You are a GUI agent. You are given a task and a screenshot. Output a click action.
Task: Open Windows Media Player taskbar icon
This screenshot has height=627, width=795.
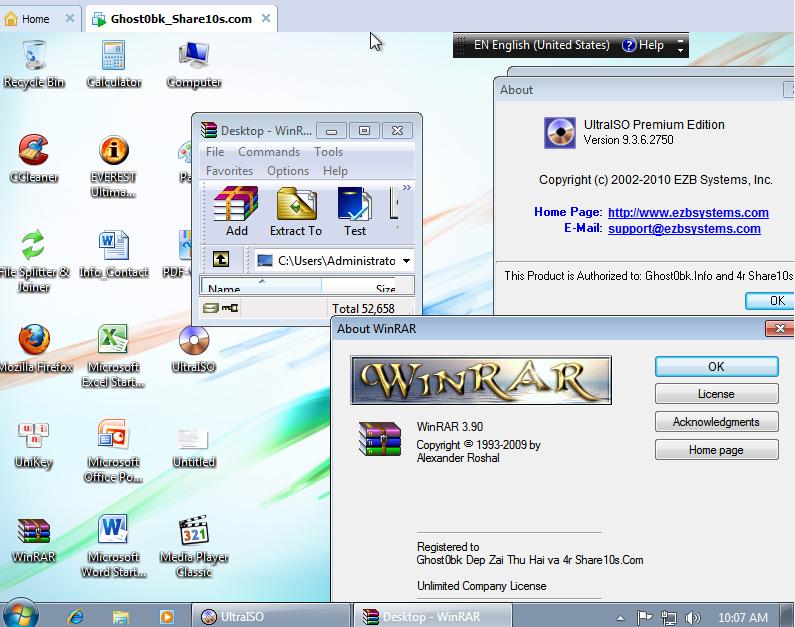pyautogui.click(x=167, y=616)
